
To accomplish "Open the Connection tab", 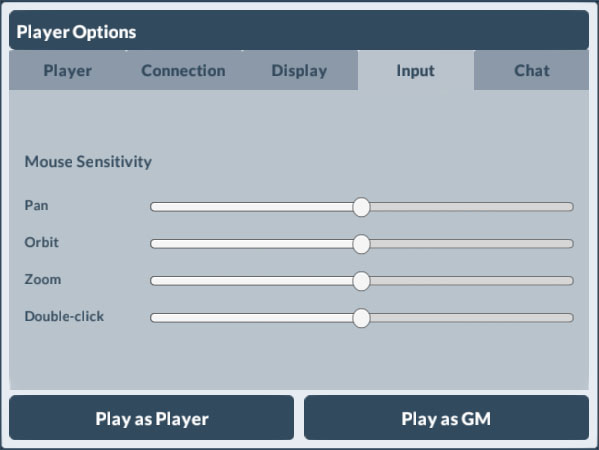I will pyautogui.click(x=183, y=70).
